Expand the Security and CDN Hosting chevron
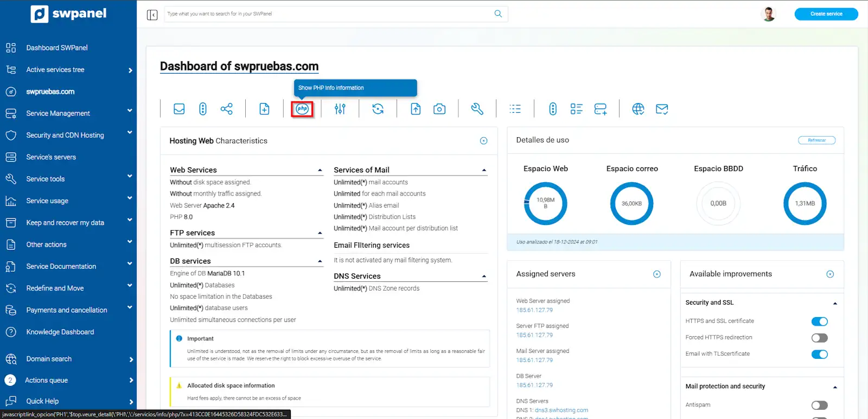The width and height of the screenshot is (868, 419). [130, 132]
